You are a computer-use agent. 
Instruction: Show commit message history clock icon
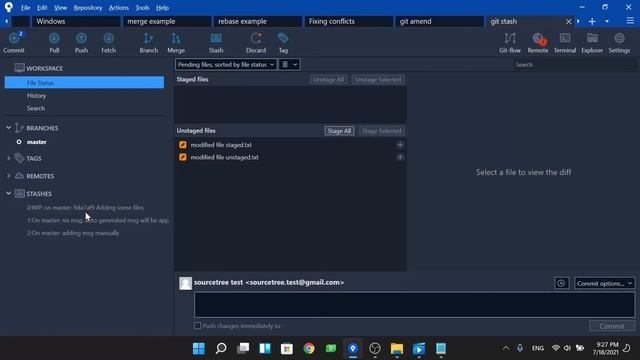pyautogui.click(x=561, y=283)
